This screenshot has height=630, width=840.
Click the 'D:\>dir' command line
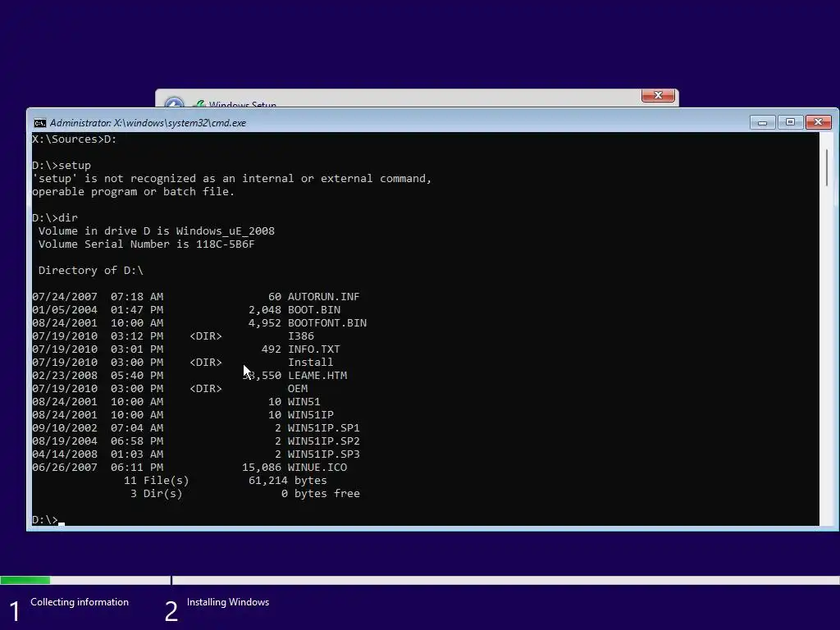click(x=55, y=218)
